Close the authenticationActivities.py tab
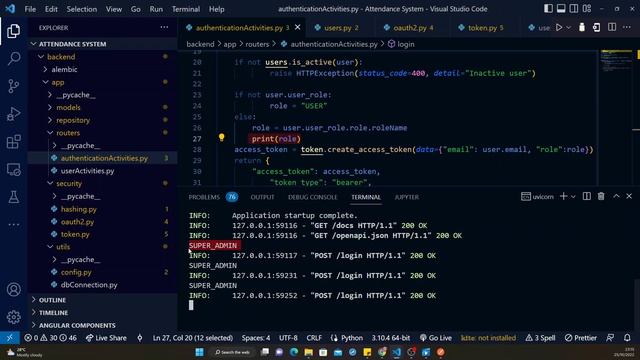 tap(298, 27)
